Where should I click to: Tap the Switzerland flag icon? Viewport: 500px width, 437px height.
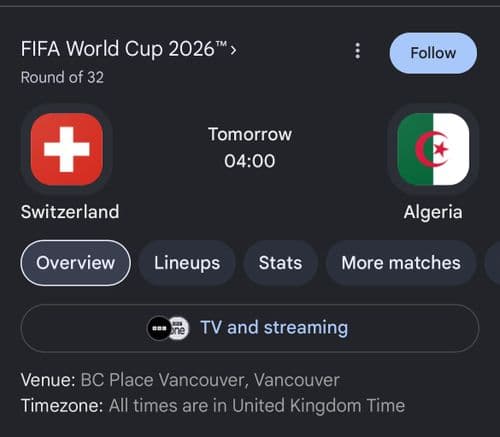coord(67,149)
